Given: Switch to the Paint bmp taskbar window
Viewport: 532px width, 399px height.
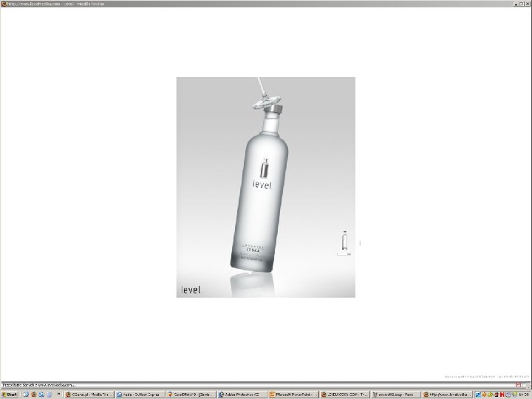Looking at the screenshot, I should click(x=395, y=395).
